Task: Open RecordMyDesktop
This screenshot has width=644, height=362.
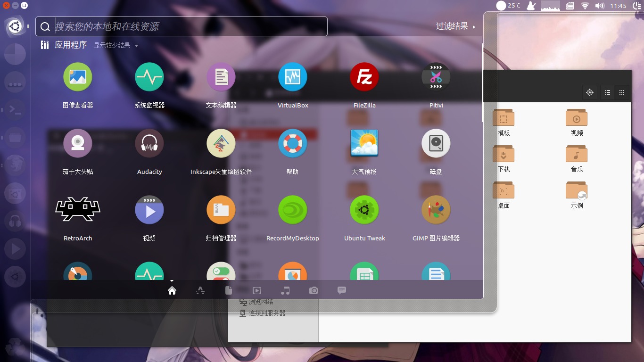Action: (x=293, y=210)
